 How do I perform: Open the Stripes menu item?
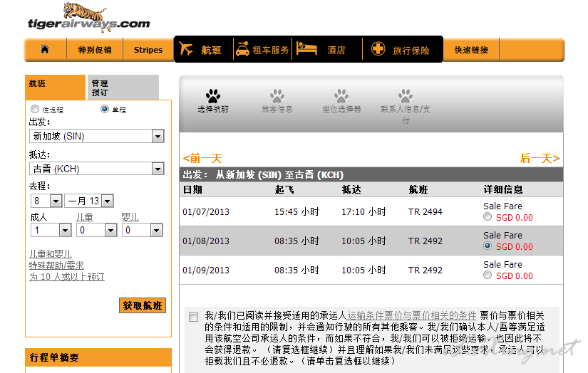148,50
